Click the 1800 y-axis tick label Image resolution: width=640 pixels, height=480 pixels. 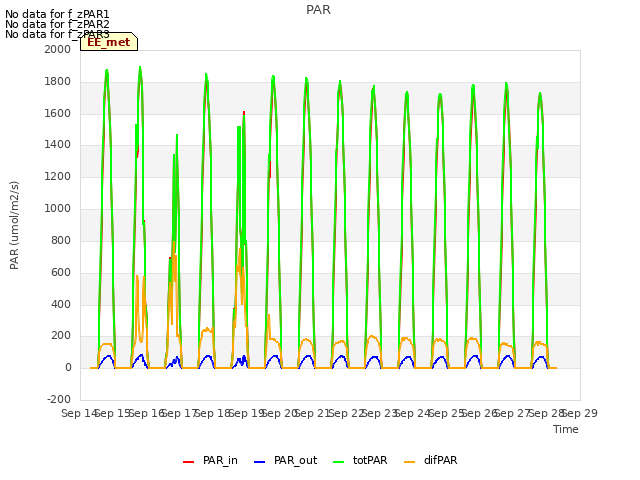pos(58,82)
